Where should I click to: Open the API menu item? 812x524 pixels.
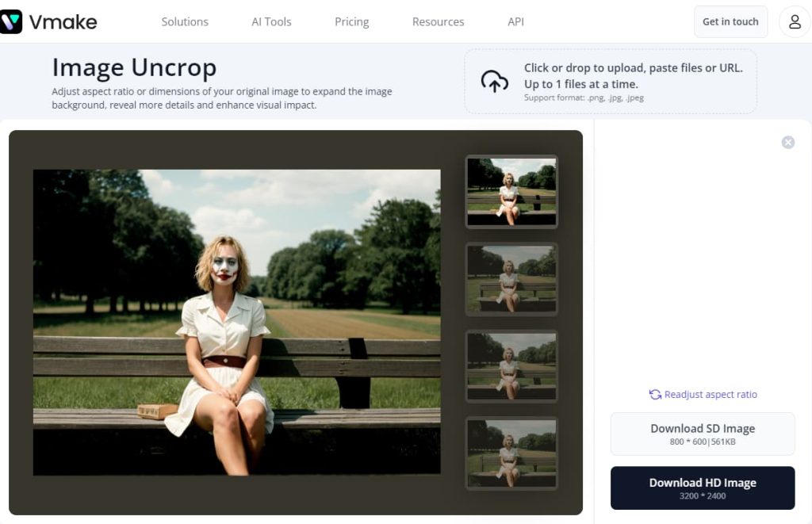[x=515, y=21]
